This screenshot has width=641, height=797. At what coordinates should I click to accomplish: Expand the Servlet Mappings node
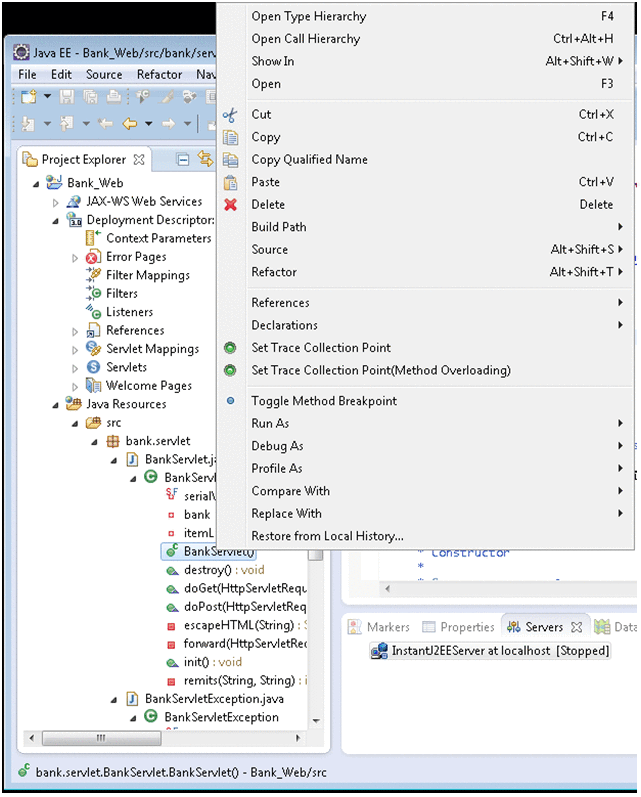75,350
